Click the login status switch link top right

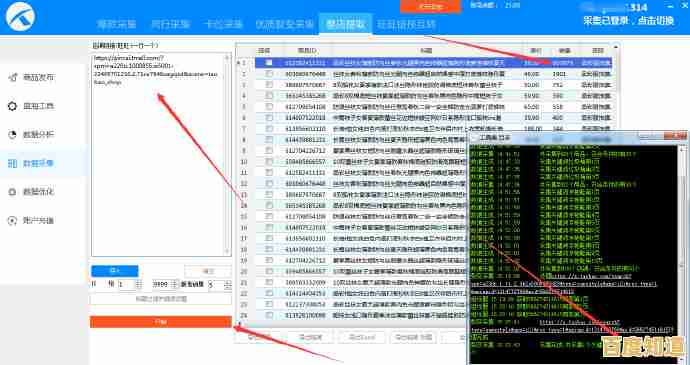coord(628,21)
